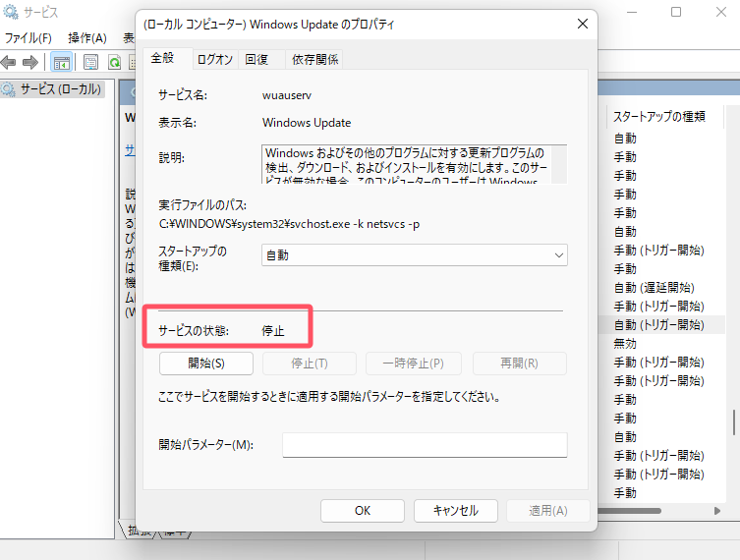
Task: Focus the 開始パラメーター(M) input field
Action: 425,445
